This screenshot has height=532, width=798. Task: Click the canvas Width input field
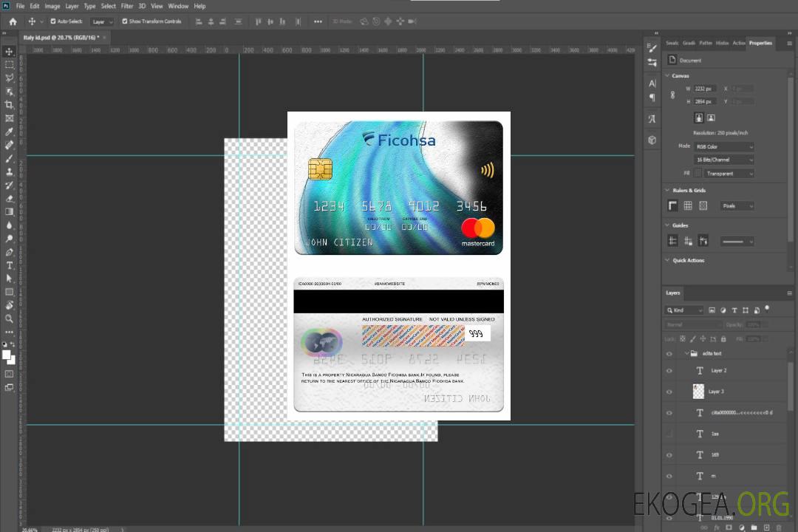[705, 89]
